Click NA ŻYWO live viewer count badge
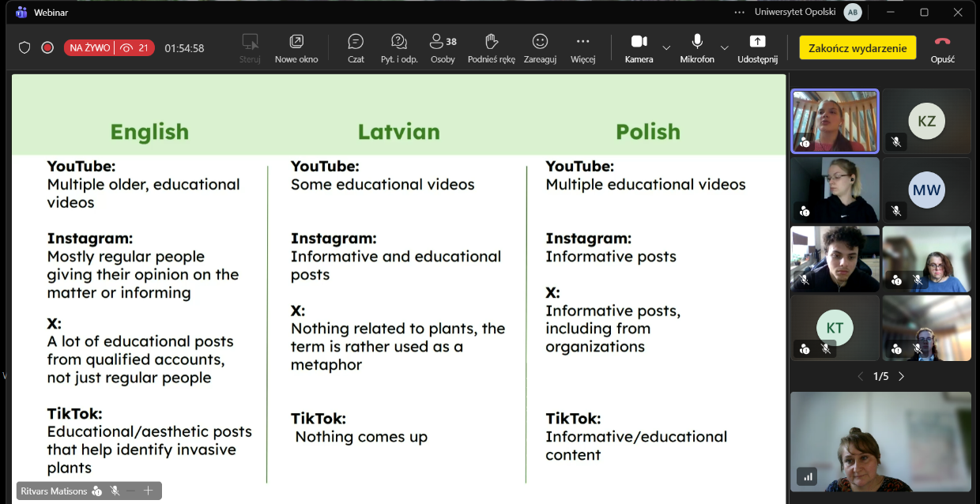 [109, 48]
